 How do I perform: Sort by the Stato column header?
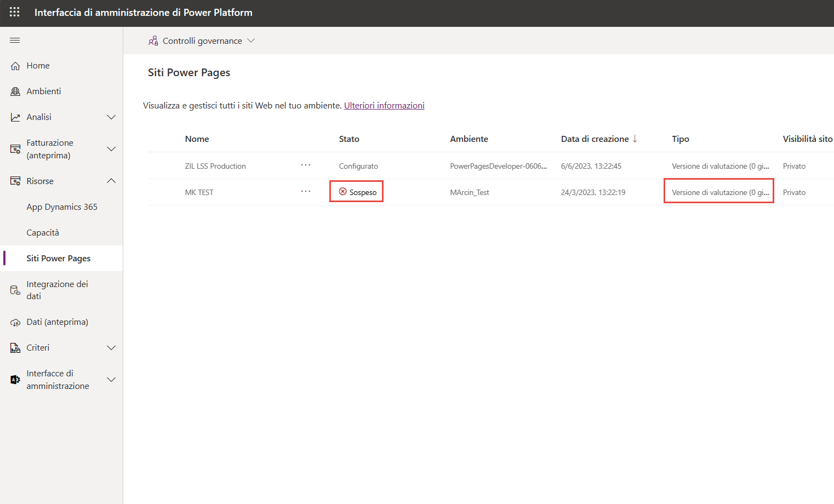click(349, 139)
